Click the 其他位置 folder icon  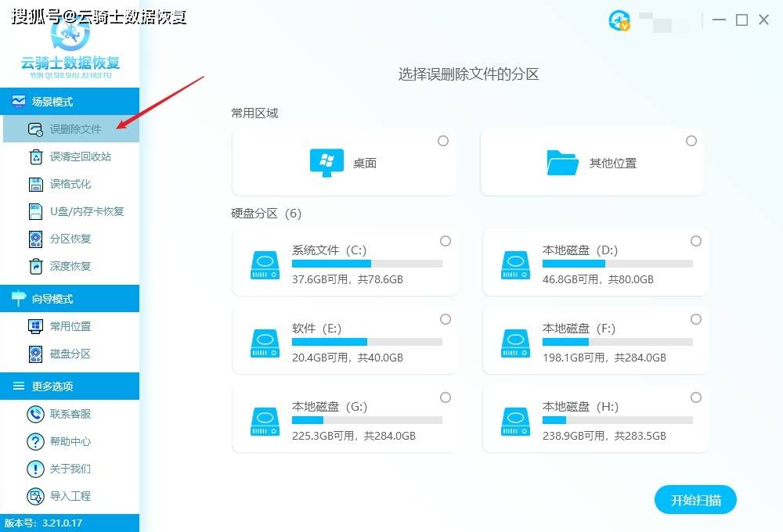pos(562,163)
